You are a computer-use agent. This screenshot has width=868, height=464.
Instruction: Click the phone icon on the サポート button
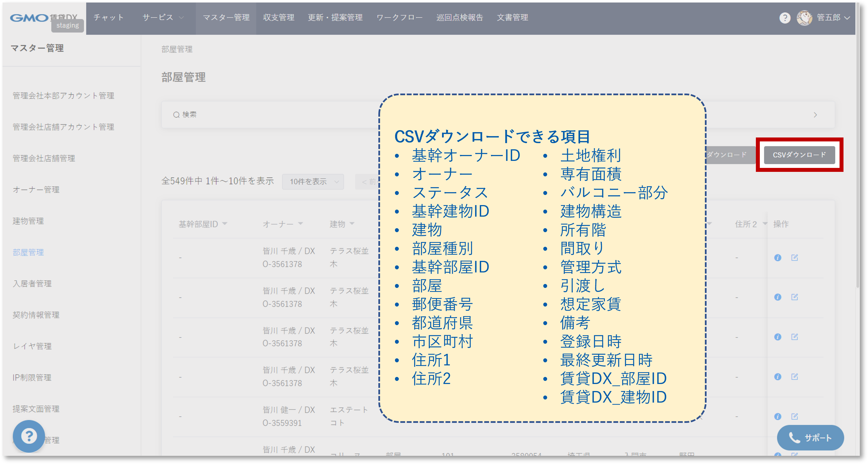coord(794,438)
